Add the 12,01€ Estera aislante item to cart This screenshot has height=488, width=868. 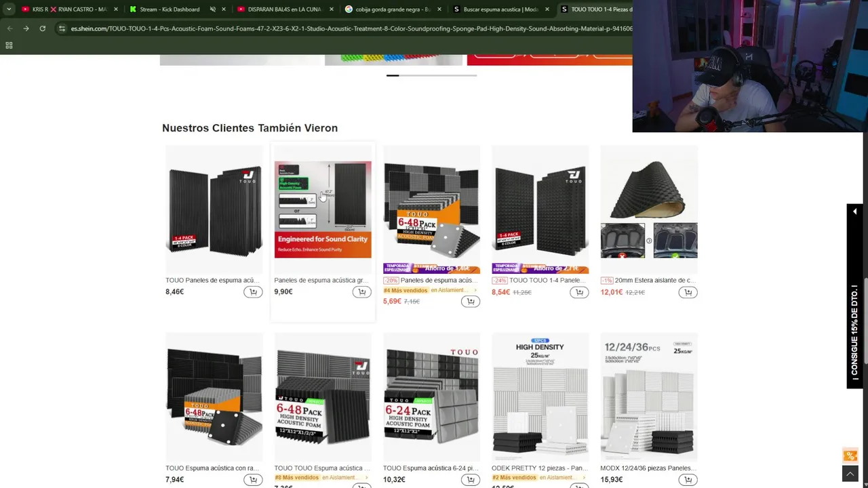point(688,292)
